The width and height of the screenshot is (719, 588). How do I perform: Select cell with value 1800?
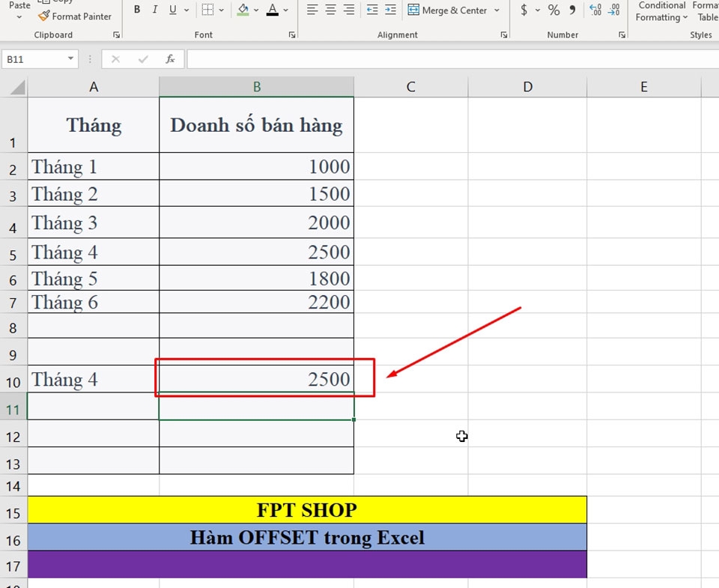point(256,278)
